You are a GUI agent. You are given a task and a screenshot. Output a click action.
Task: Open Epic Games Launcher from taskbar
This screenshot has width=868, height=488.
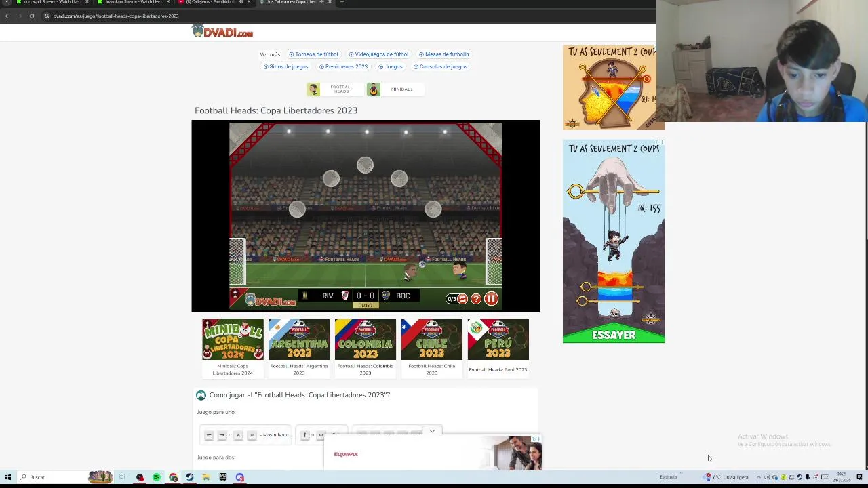click(x=222, y=477)
